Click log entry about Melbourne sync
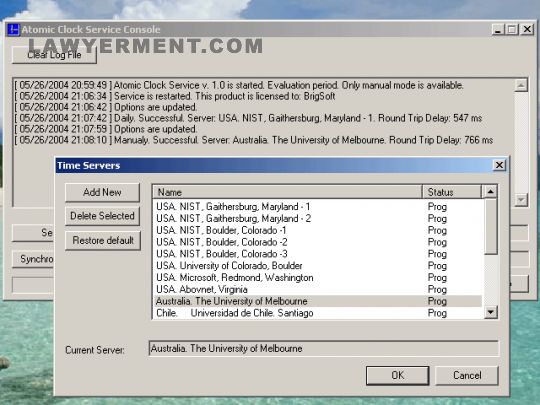 (254, 140)
